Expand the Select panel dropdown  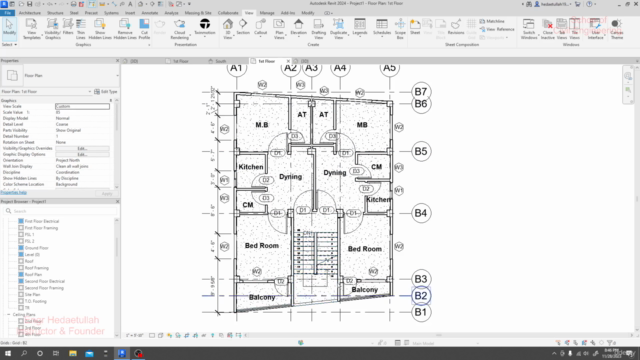pyautogui.click(x=9, y=44)
